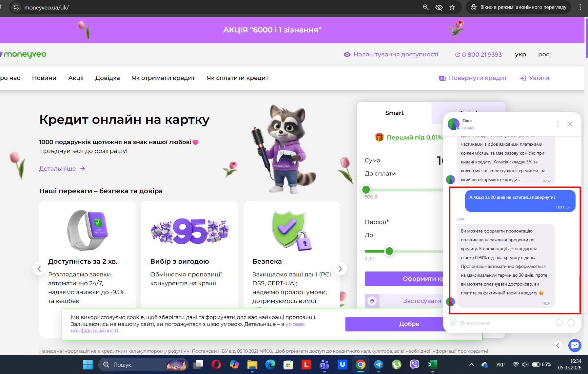588x374 pixels.
Task: Switch the site language to рос
Action: coord(544,54)
